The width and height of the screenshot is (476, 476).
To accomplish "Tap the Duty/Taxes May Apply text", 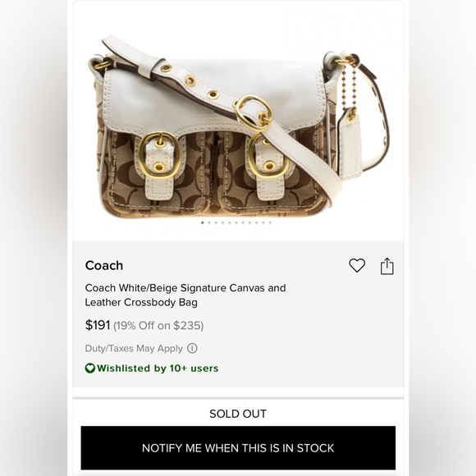I will [x=134, y=348].
